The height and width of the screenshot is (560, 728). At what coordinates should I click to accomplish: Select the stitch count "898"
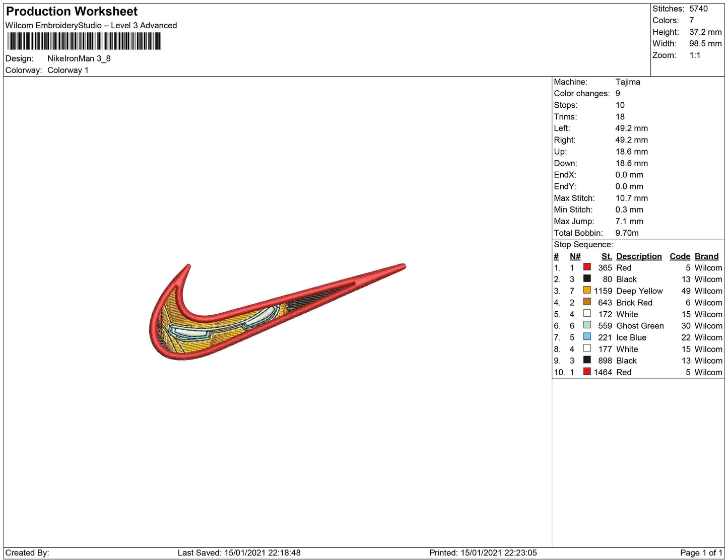tap(605, 361)
